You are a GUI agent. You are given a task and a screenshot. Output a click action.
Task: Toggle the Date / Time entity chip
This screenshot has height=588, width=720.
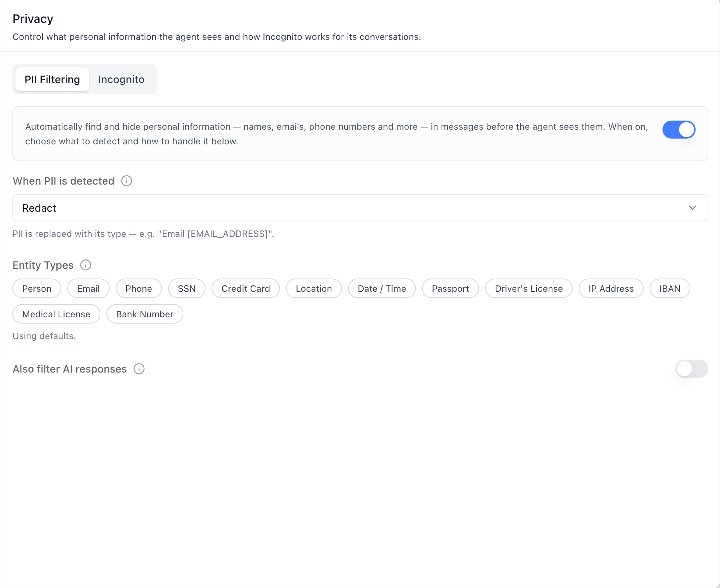point(382,288)
